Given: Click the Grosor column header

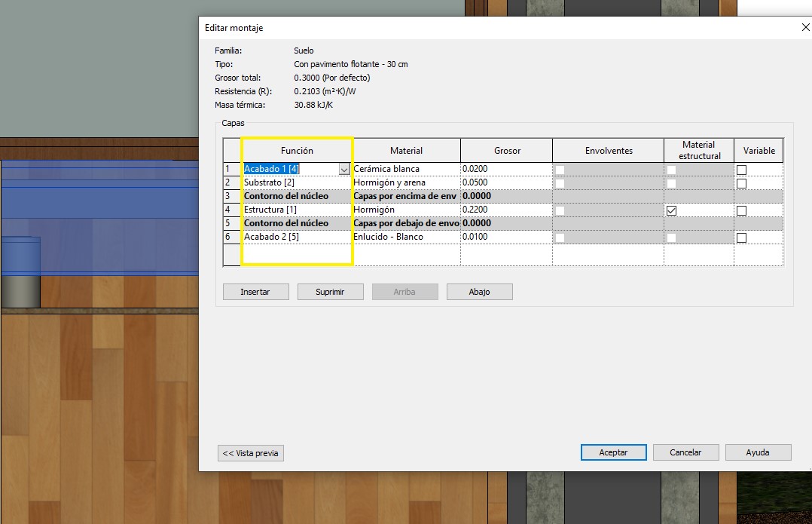Looking at the screenshot, I should (x=507, y=151).
